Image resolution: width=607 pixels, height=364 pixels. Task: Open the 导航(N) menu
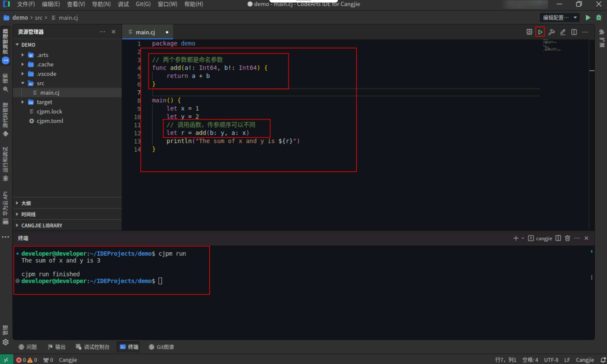coord(101,4)
